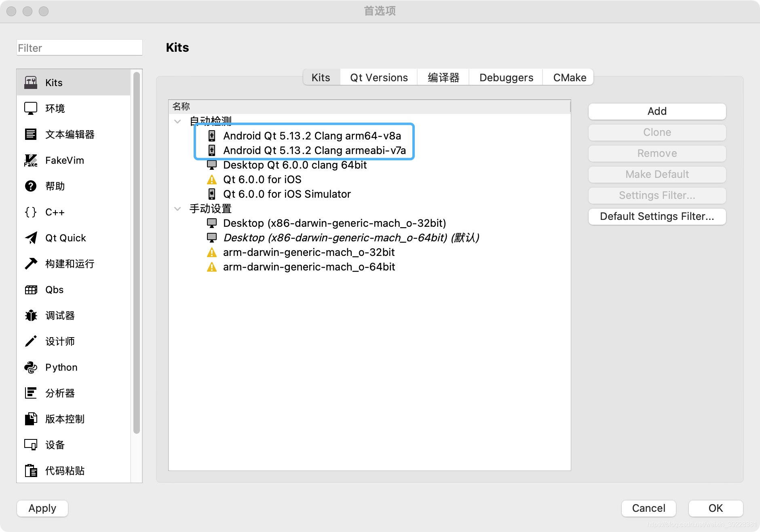760x532 pixels.
Task: Click the 构建和运行 hammer icon
Action: [x=31, y=264]
